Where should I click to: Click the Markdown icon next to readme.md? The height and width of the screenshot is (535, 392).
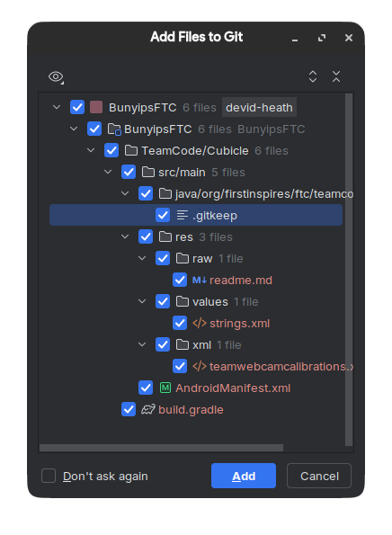pyautogui.click(x=200, y=281)
